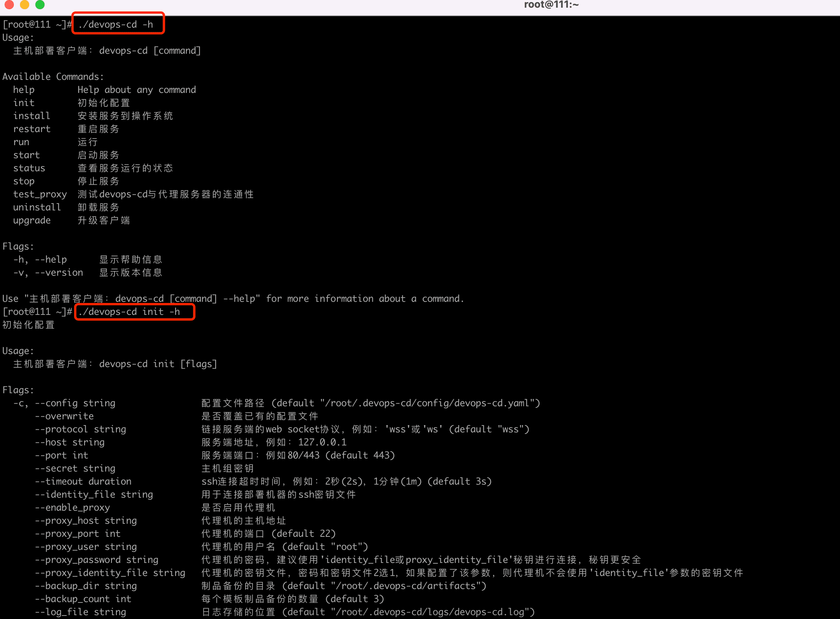The width and height of the screenshot is (840, 619).
Task: Click the --overwrite flag text
Action: click(x=64, y=416)
